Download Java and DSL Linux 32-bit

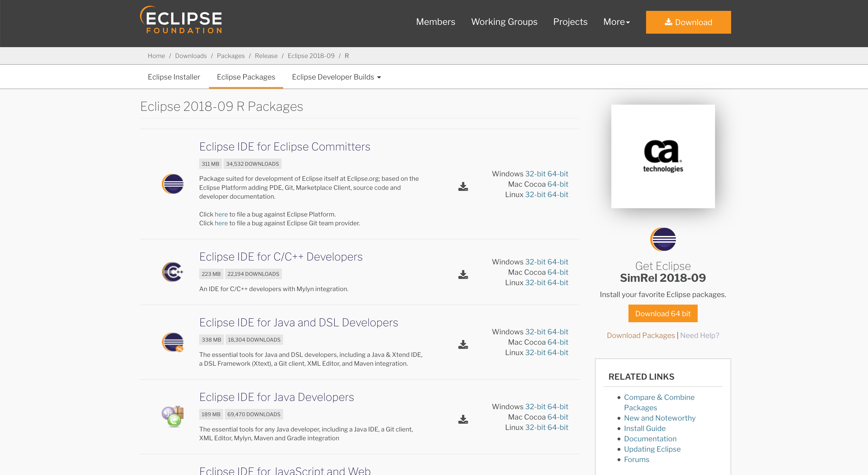point(535,353)
